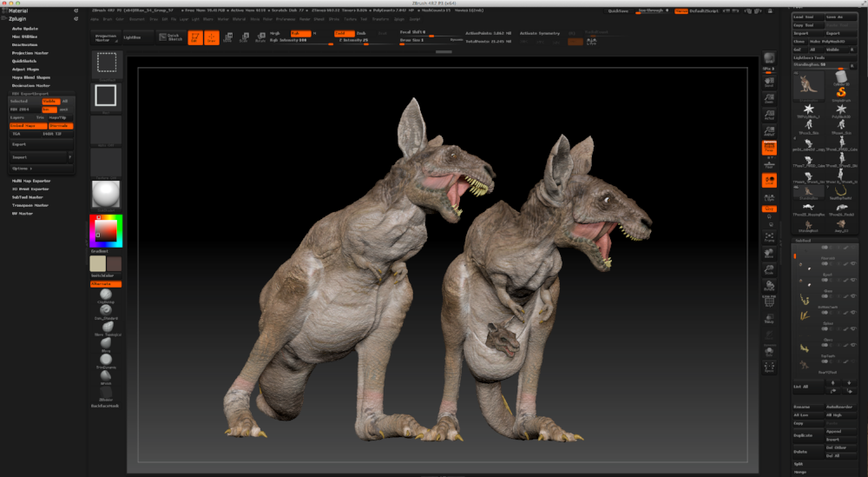The height and width of the screenshot is (477, 868).
Task: Expand UV Master section
Action: click(x=23, y=214)
